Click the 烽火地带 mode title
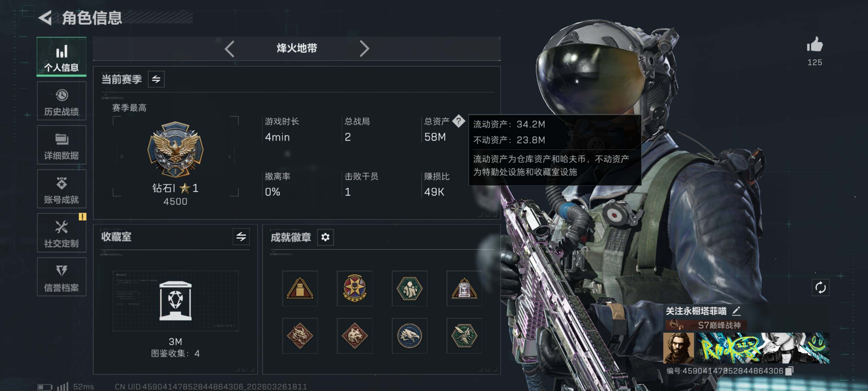The width and height of the screenshot is (868, 391). click(x=296, y=48)
